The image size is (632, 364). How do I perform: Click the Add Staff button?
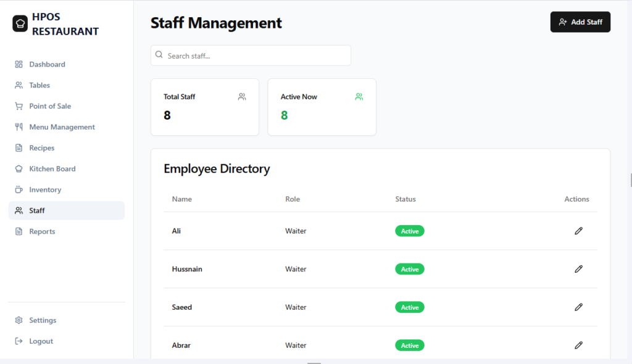coord(580,22)
